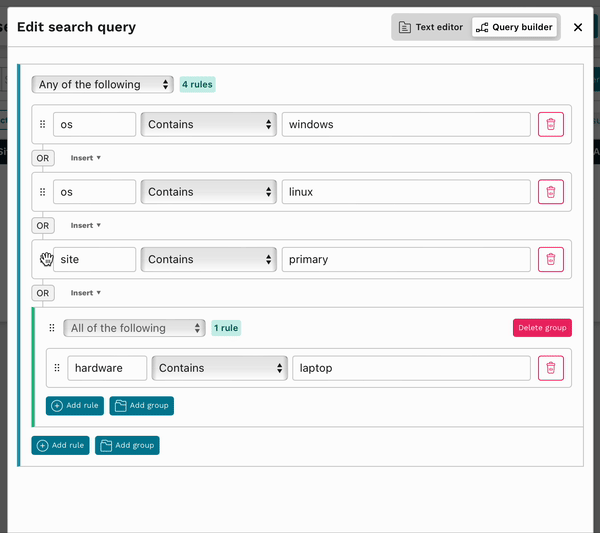Delete the hardware Contains laptop rule
This screenshot has width=600, height=533.
tap(551, 368)
